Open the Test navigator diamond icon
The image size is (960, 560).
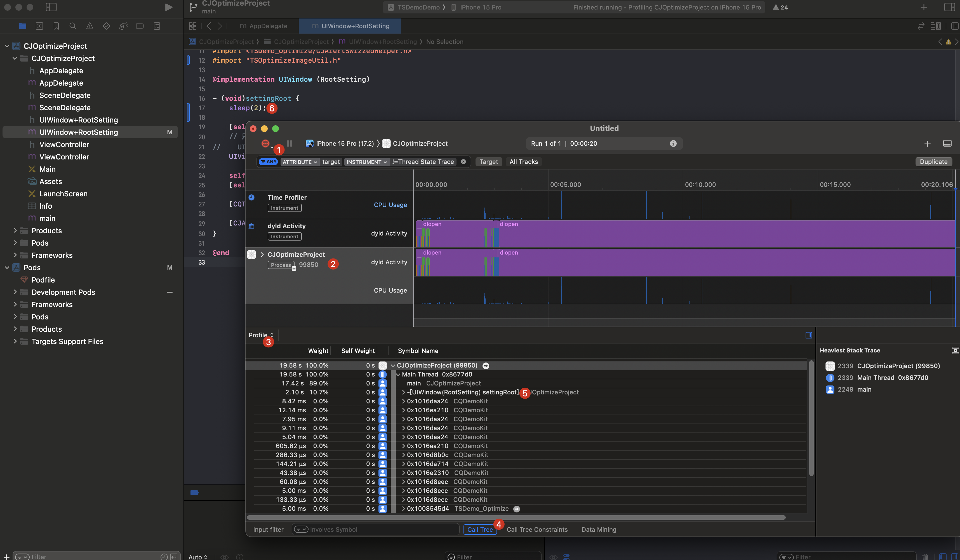106,26
